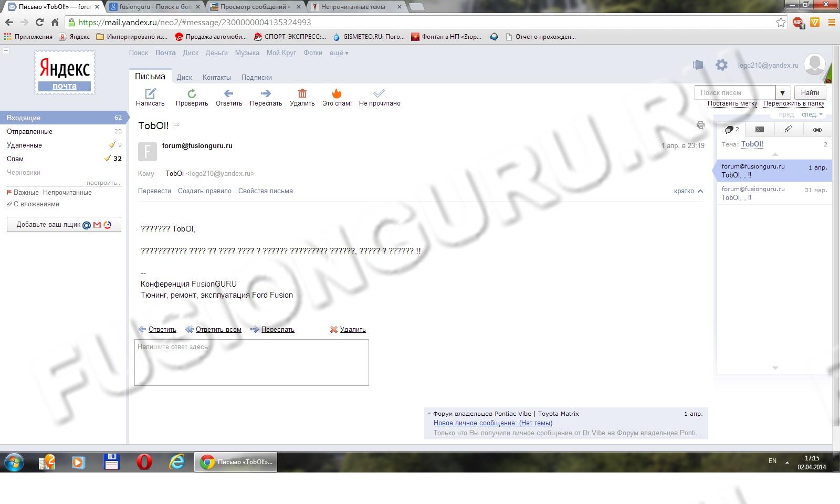Click Добавьте ваш ящик button
This screenshot has height=504, width=840.
pyautogui.click(x=64, y=225)
